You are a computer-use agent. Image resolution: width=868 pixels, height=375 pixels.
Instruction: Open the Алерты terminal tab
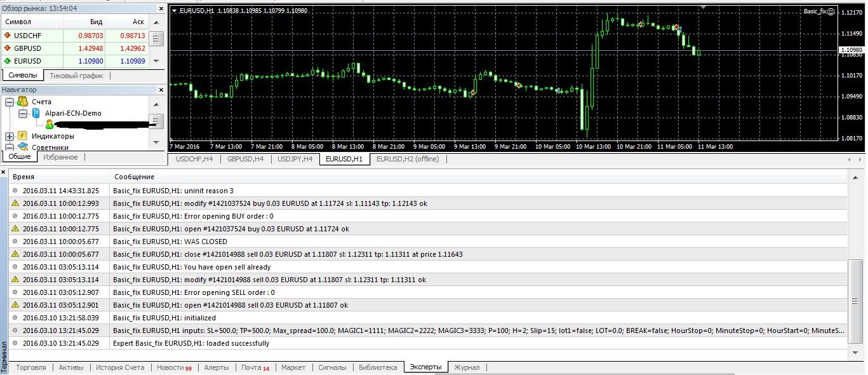coord(217,367)
